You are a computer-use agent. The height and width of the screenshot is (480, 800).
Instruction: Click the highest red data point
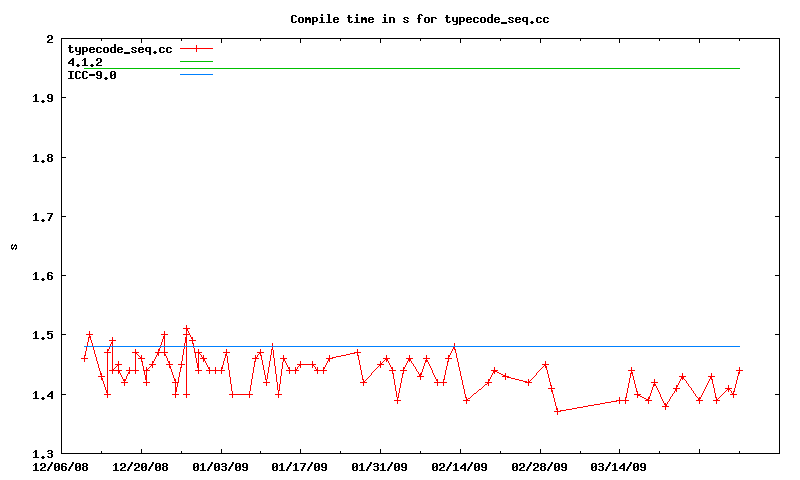tap(186, 328)
